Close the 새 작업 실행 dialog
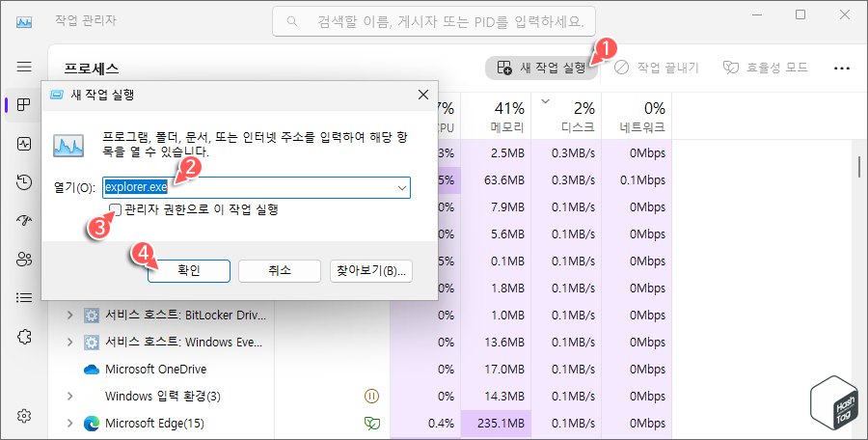The width and height of the screenshot is (868, 440). 423,95
